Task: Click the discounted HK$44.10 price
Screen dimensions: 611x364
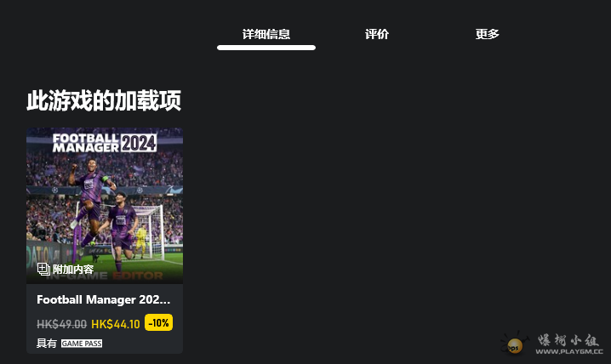Action: pos(116,324)
